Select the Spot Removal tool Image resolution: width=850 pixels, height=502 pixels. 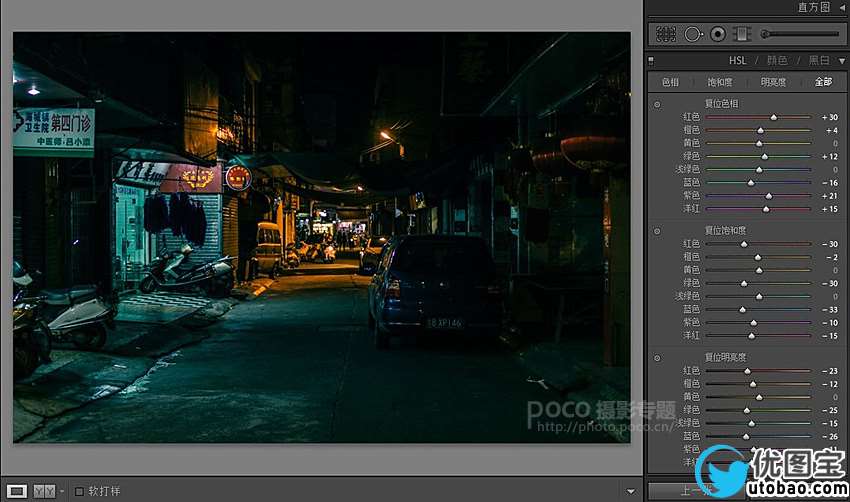click(x=693, y=34)
